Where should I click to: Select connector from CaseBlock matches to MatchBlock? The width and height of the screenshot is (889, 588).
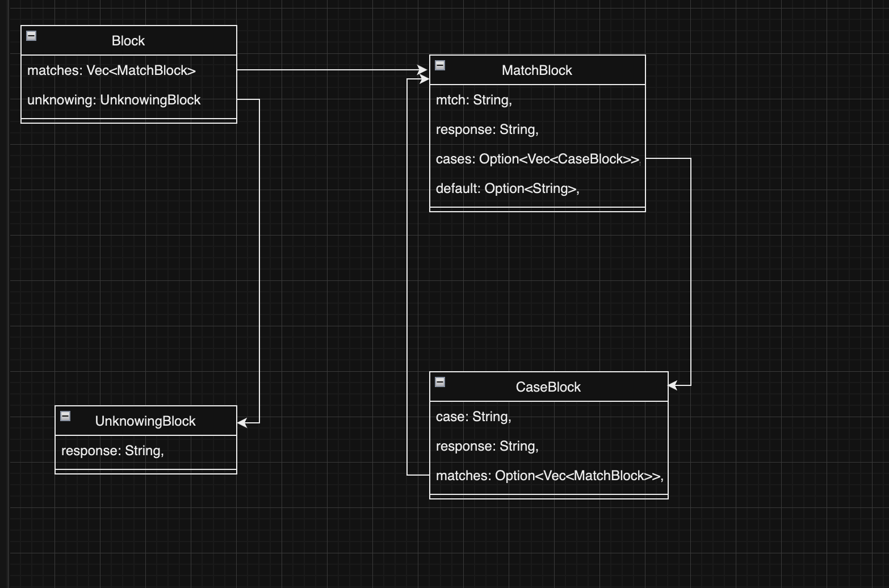point(407,278)
